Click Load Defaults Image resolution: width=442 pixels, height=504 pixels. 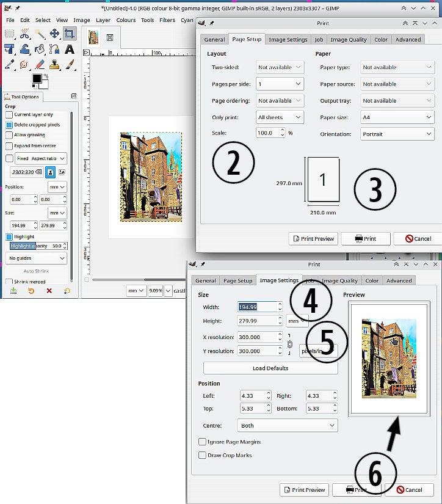pos(270,368)
